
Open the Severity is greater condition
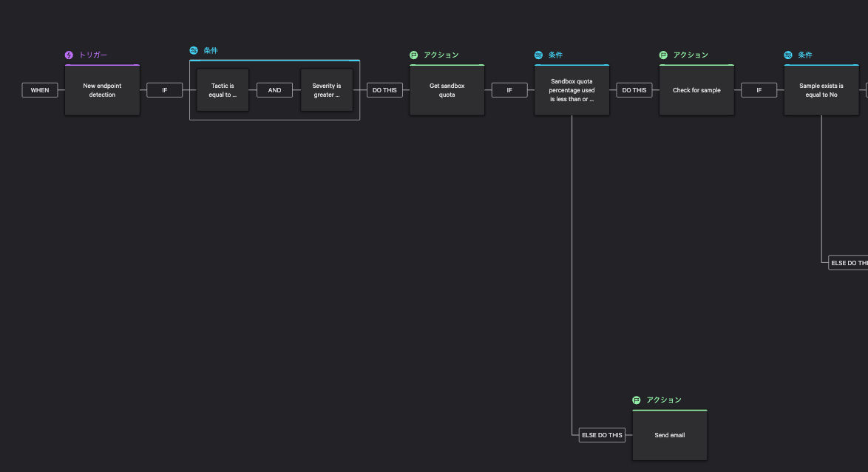(x=326, y=90)
